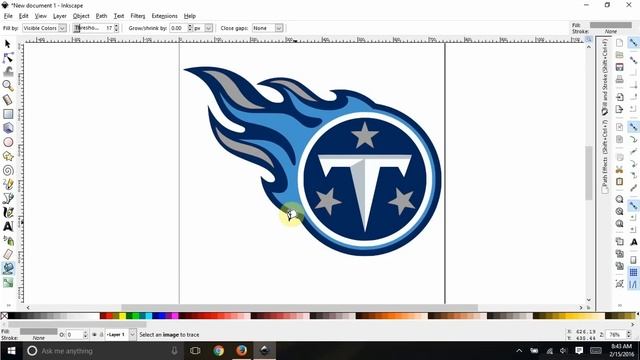Select the Bezier pen tool
Screen dimensions: 640x360
click(x=8, y=198)
